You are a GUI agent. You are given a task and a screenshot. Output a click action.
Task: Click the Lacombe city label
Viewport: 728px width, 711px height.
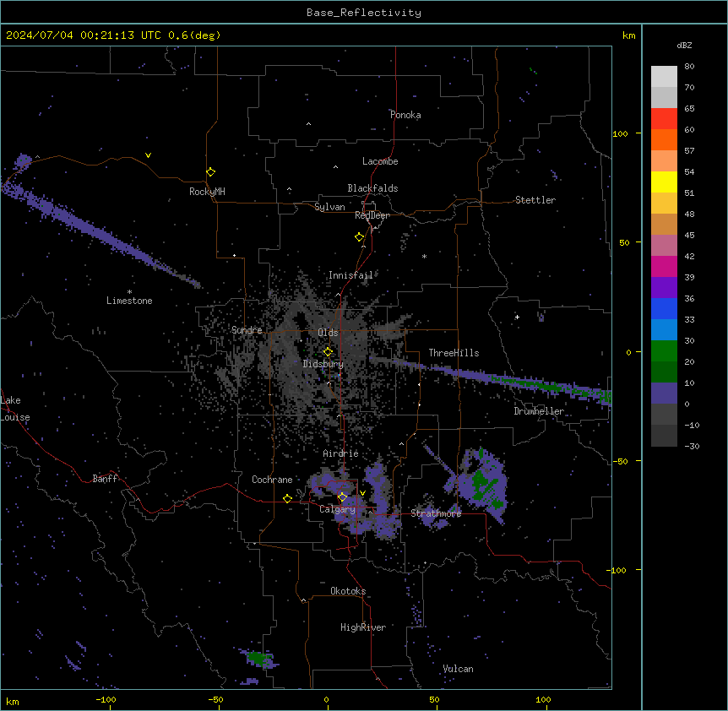[380, 161]
